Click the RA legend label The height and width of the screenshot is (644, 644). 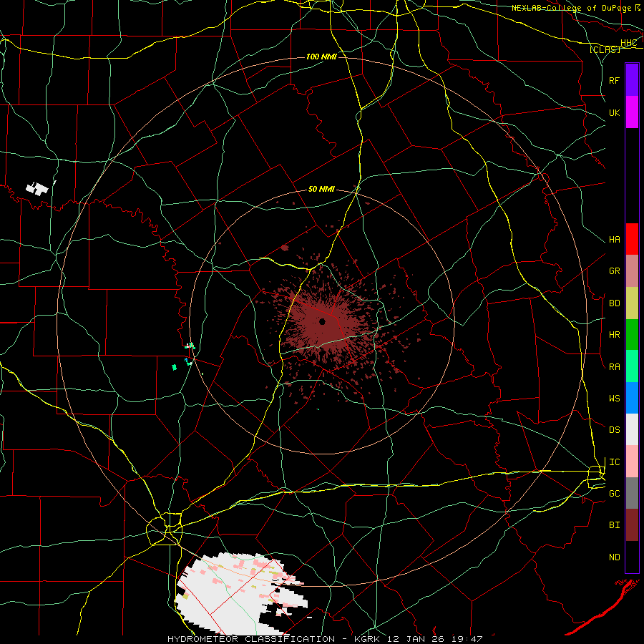(x=615, y=367)
